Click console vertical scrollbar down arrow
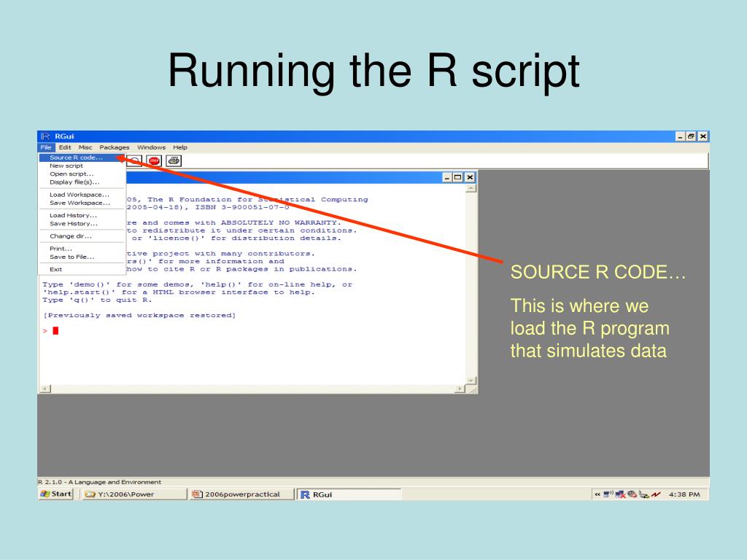 click(x=471, y=381)
